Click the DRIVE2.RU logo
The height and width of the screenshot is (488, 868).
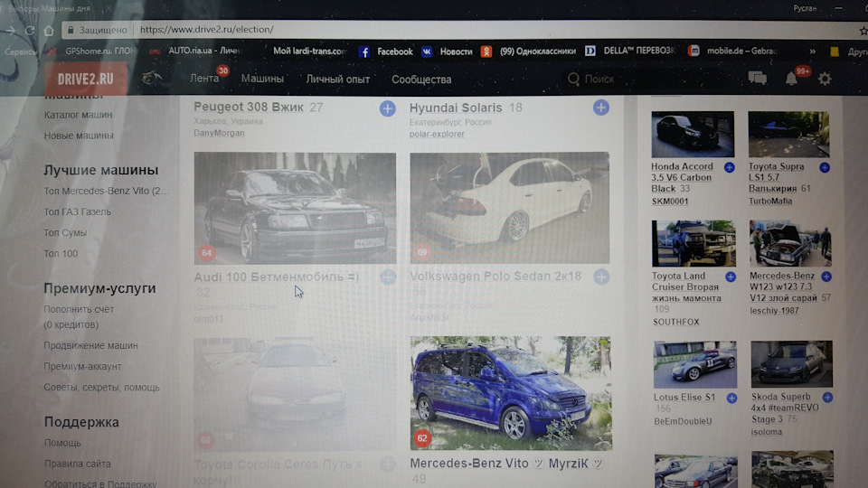[85, 80]
